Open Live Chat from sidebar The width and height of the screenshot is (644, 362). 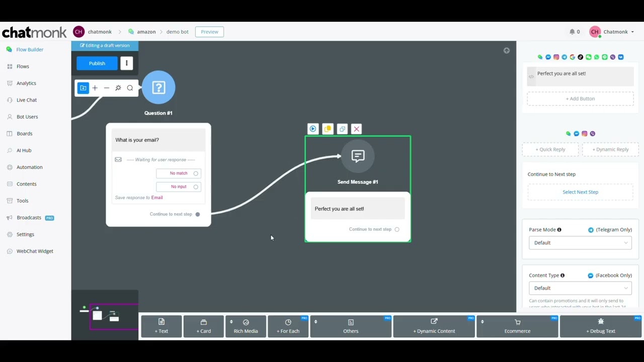27,100
